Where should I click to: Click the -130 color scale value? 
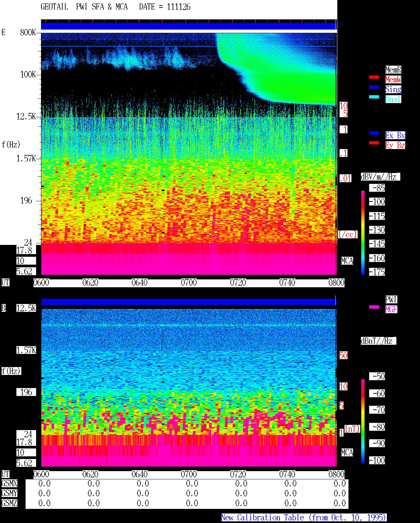coord(377,230)
